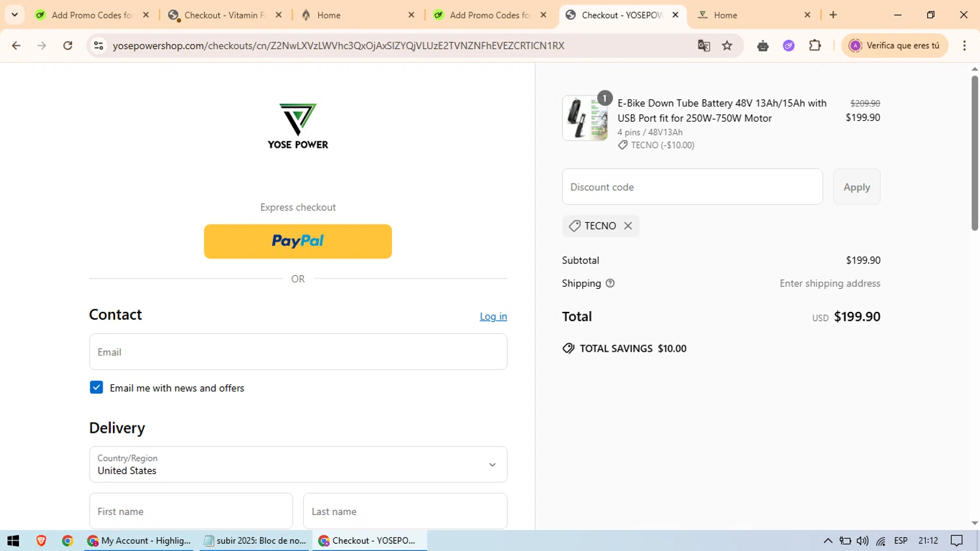
Task: Close the first Home tab
Action: click(x=411, y=14)
